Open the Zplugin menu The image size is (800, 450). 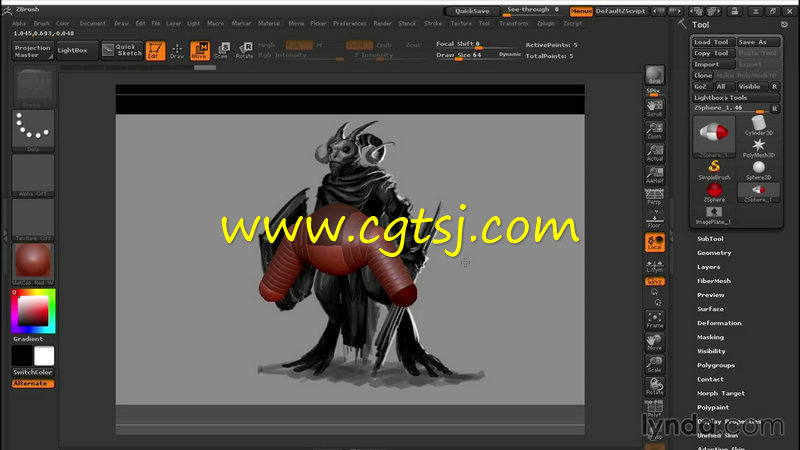point(545,23)
